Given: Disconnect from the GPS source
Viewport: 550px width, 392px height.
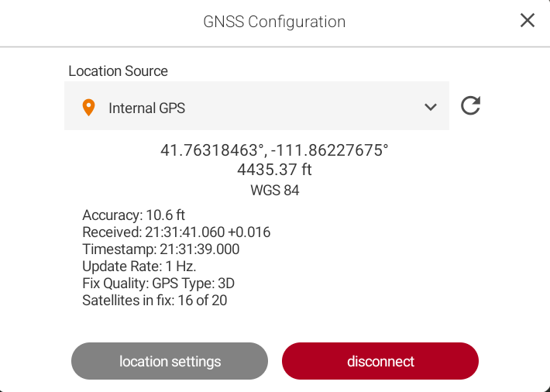Looking at the screenshot, I should 380,361.
